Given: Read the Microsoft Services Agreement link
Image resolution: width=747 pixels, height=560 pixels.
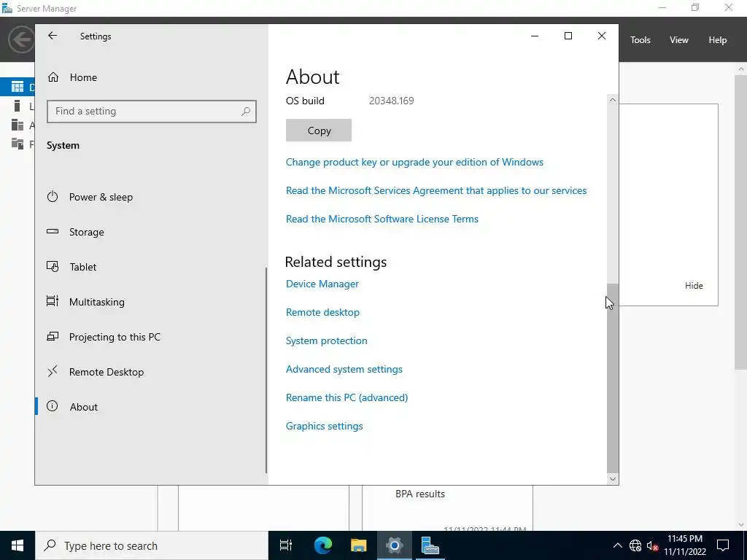Looking at the screenshot, I should pos(436,190).
